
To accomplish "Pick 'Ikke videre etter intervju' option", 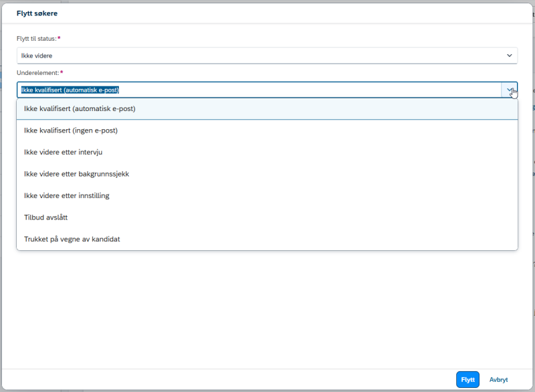I will point(267,152).
